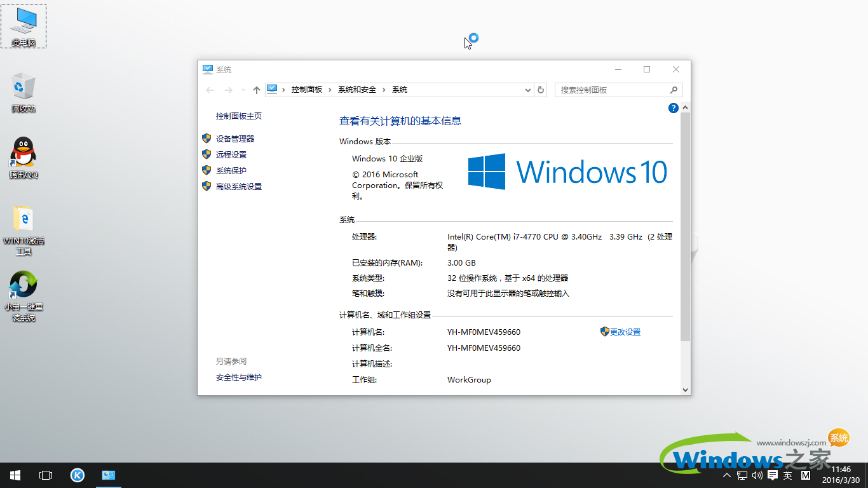This screenshot has width=868, height=488.
Task: Expand the breadcrumb arrow after 系统和安全
Action: (384, 90)
